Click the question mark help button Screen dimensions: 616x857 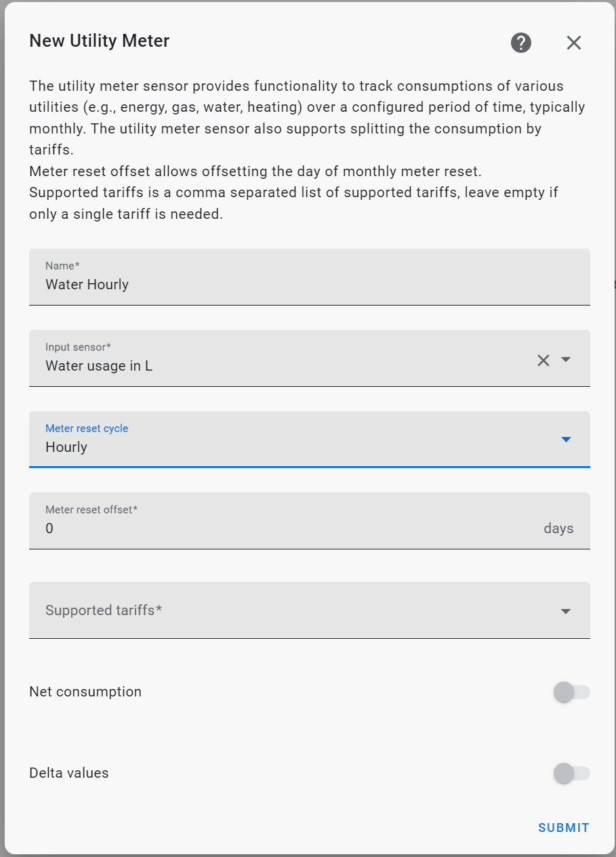pos(520,42)
